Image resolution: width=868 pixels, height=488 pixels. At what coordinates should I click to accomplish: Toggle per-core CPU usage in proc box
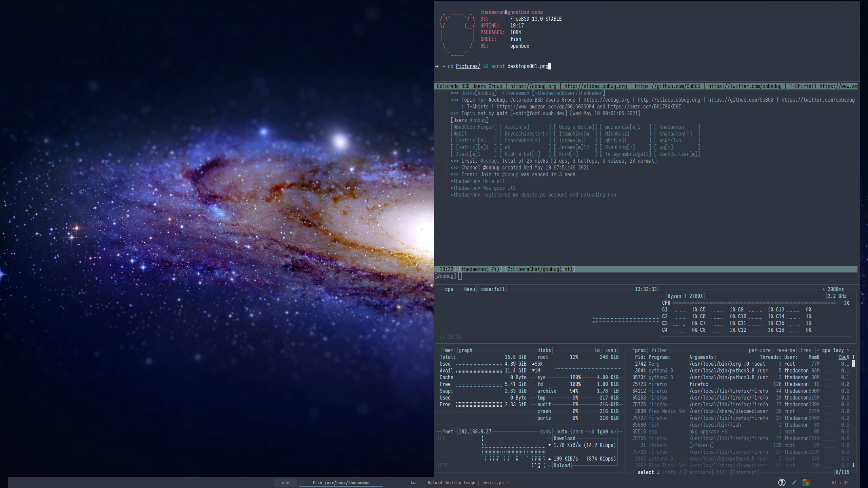click(x=759, y=350)
